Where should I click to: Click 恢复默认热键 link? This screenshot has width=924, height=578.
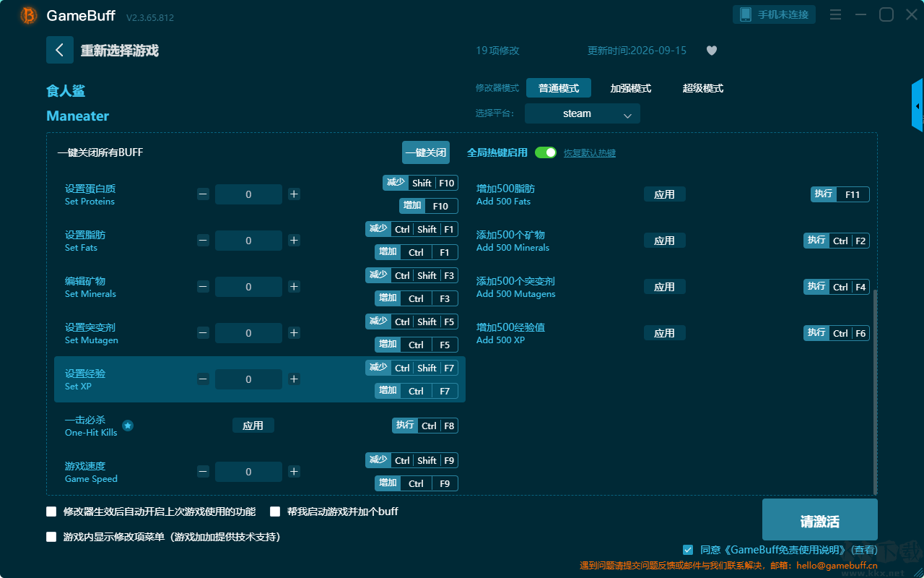coord(590,153)
